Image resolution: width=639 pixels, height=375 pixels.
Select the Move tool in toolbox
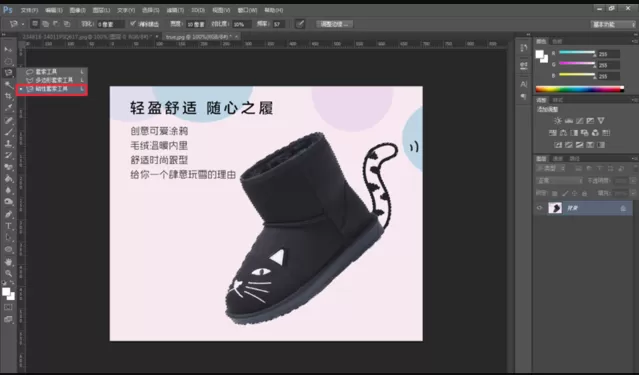coord(8,49)
